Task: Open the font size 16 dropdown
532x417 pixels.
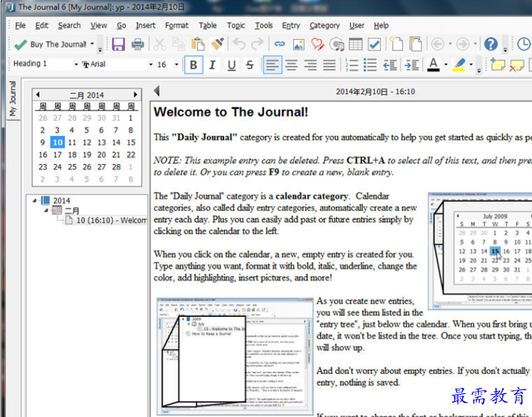Action: pyautogui.click(x=176, y=64)
